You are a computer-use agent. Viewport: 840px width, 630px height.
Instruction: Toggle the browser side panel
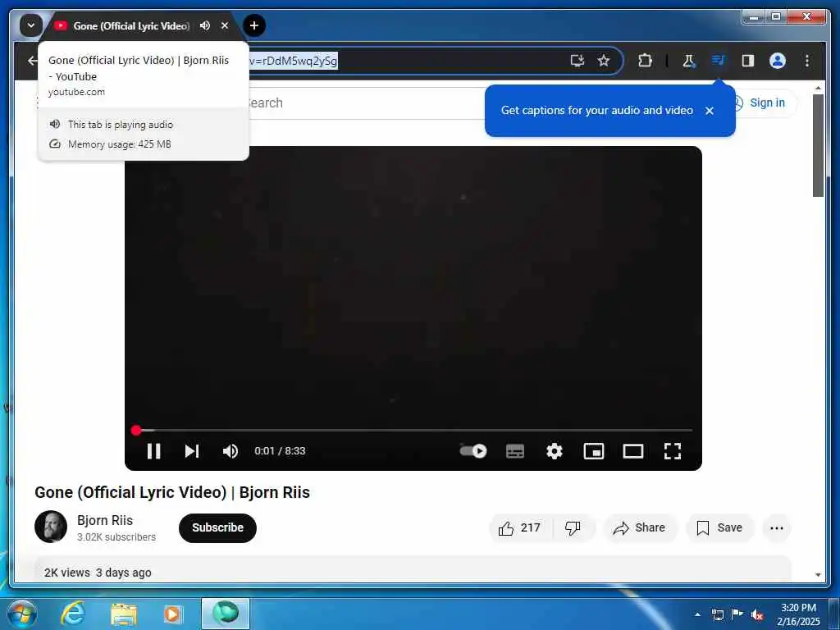point(748,61)
